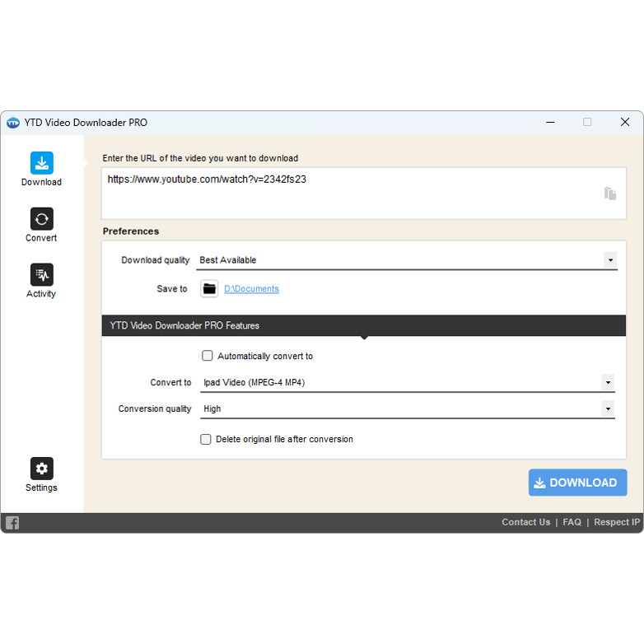Switch to the Convert section
Image resolution: width=644 pixels, height=644 pixels.
click(x=41, y=225)
